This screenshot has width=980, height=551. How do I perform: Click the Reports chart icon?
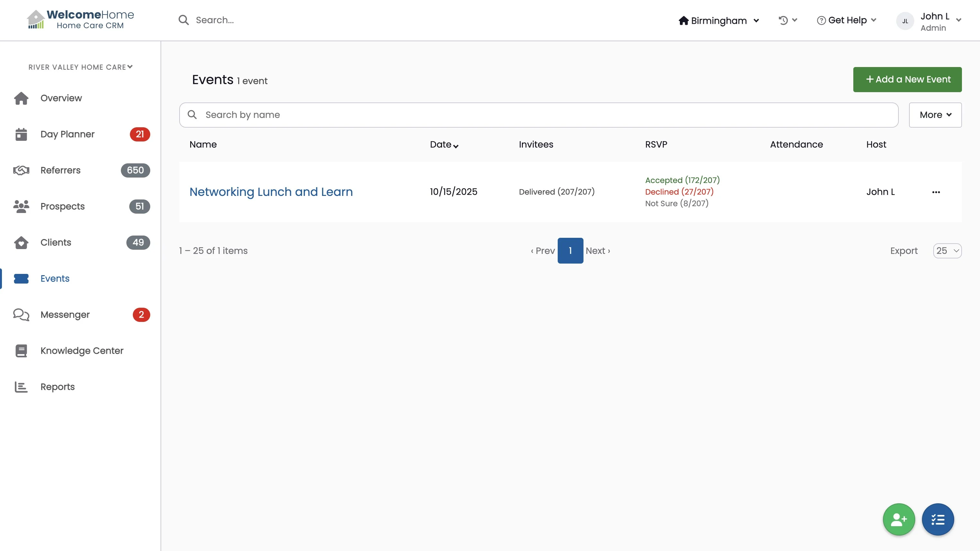click(21, 387)
